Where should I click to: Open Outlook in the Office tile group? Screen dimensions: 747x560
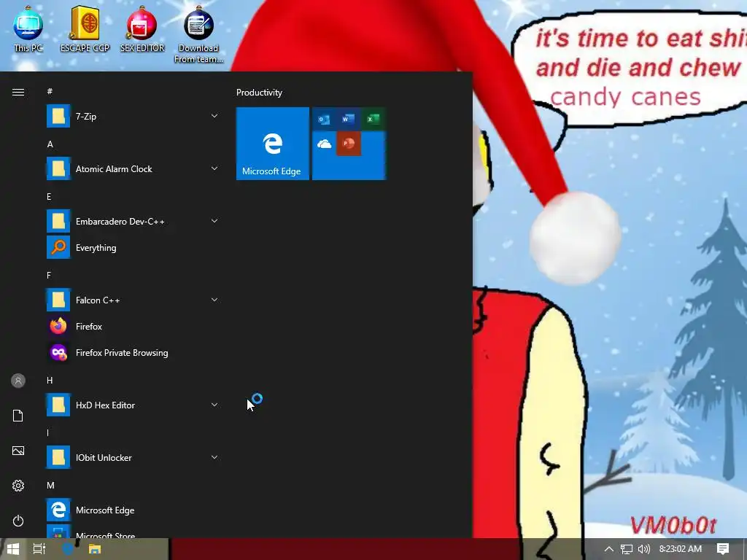(324, 119)
